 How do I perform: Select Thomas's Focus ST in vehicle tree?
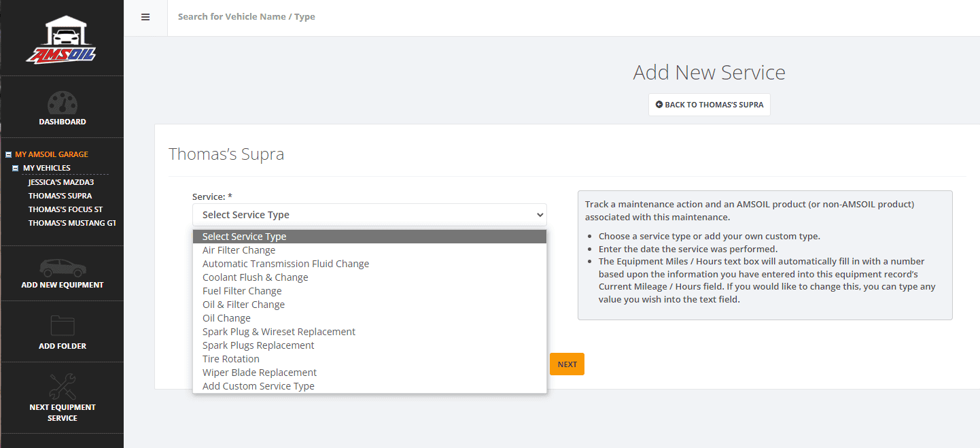pos(65,209)
